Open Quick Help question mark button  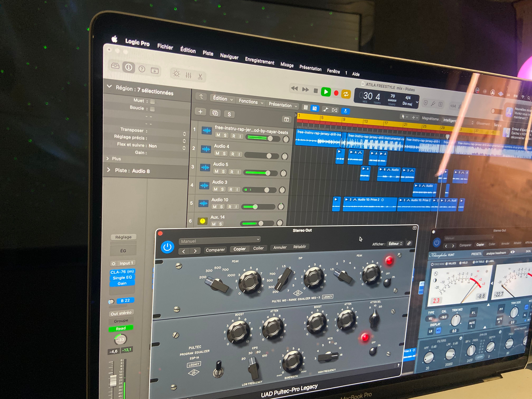(142, 69)
